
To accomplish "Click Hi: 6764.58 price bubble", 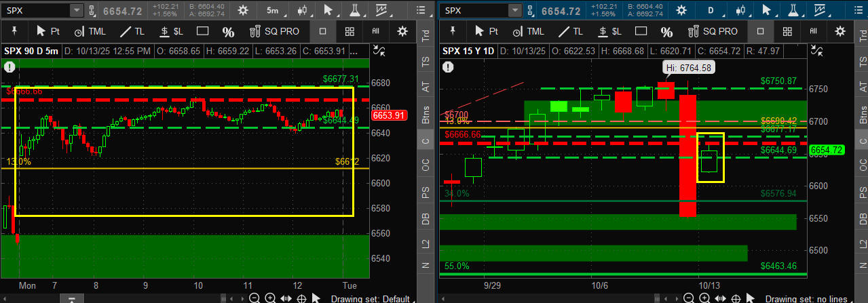I will (688, 67).
